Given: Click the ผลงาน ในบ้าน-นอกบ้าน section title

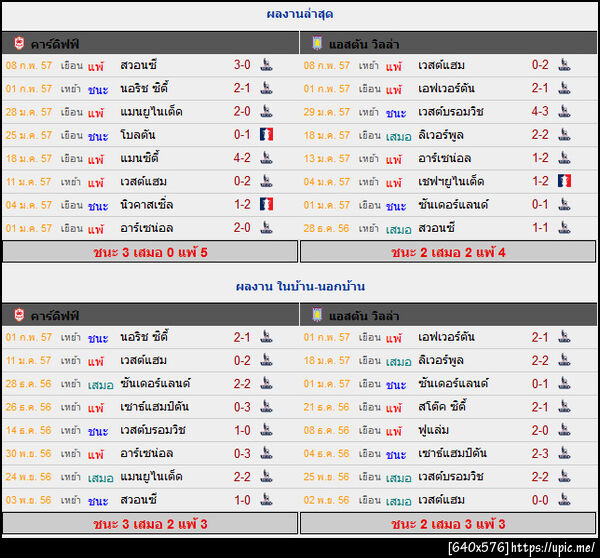Looking at the screenshot, I should pos(300,286).
